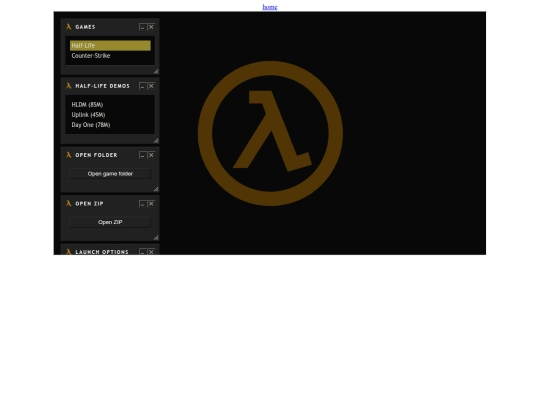Click the Half-Life Demos panel resize grip
The width and height of the screenshot is (540, 405).
pos(156,141)
